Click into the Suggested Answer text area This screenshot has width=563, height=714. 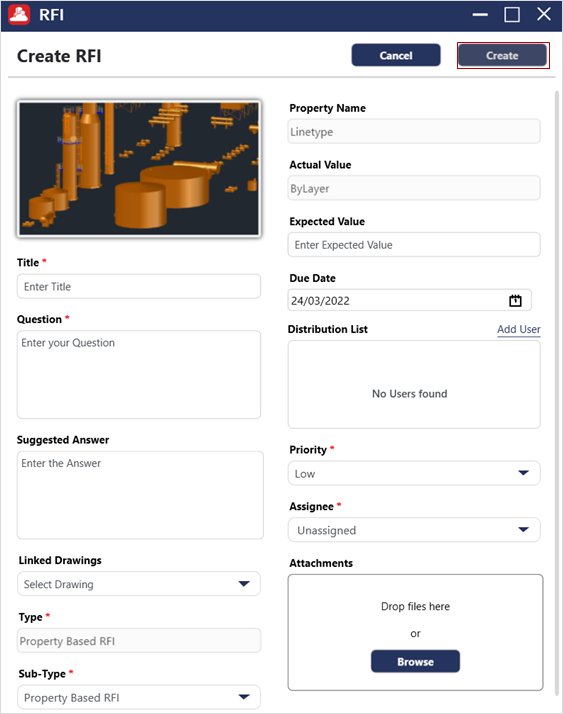point(140,495)
